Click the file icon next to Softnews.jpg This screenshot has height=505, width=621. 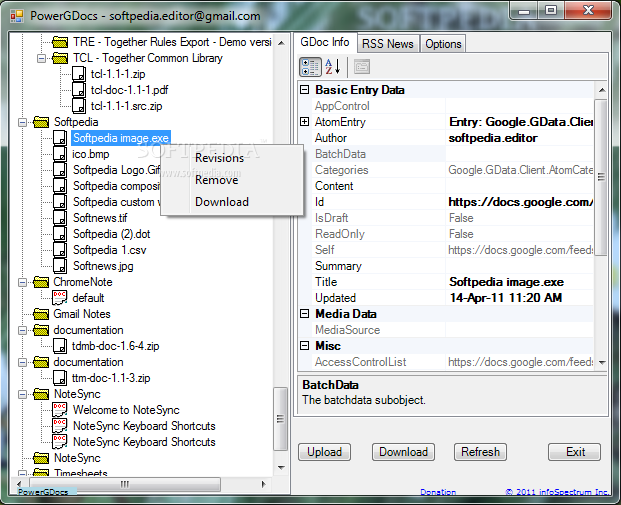pyautogui.click(x=60, y=266)
